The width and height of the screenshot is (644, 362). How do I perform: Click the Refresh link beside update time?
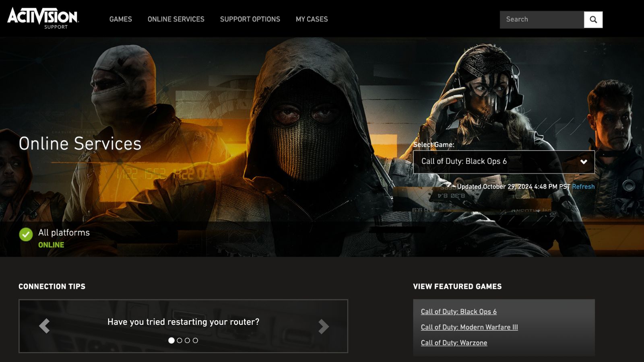click(583, 187)
